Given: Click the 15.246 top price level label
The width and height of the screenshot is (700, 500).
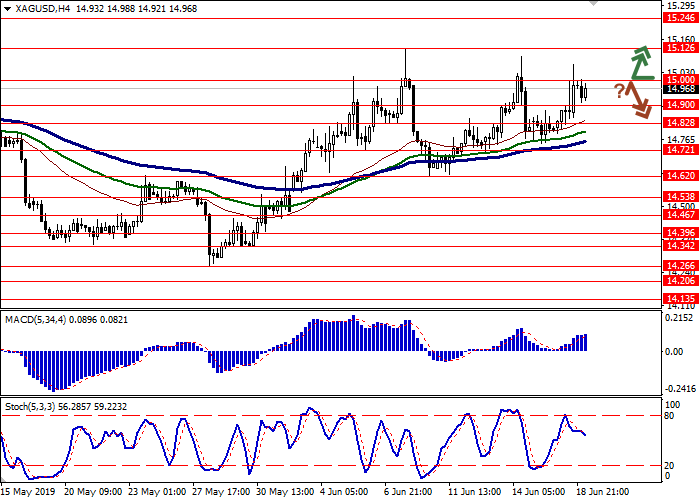Looking at the screenshot, I should click(681, 18).
